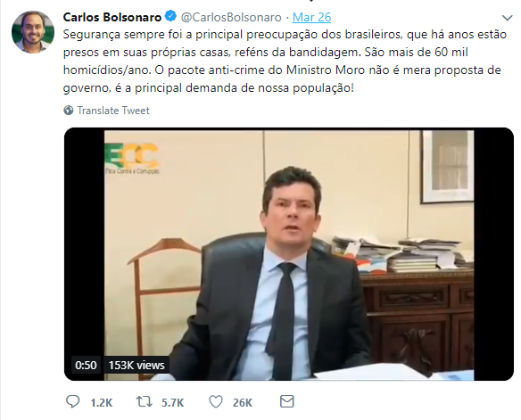Image resolution: width=521 pixels, height=420 pixels.
Task: Play the embedded video
Action: [289, 254]
